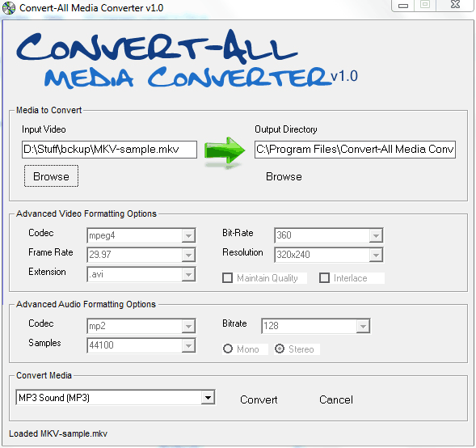Toggle the Interlace checkbox

(x=324, y=278)
